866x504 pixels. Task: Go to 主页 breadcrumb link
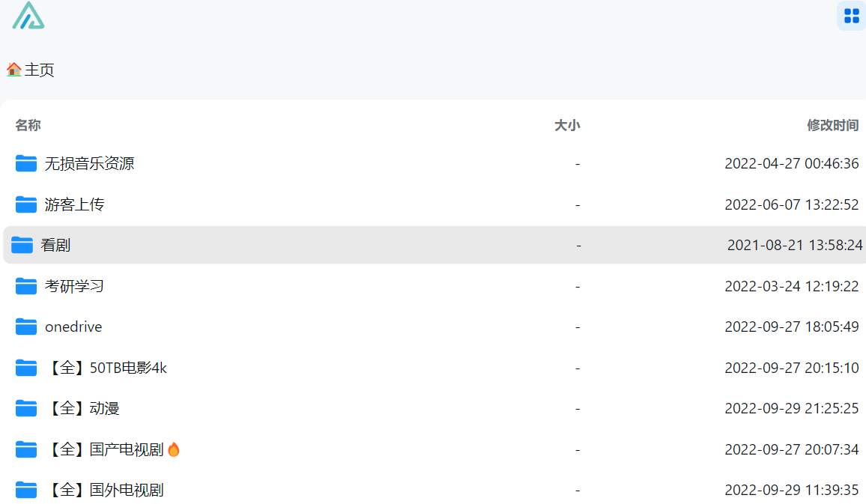click(x=40, y=70)
